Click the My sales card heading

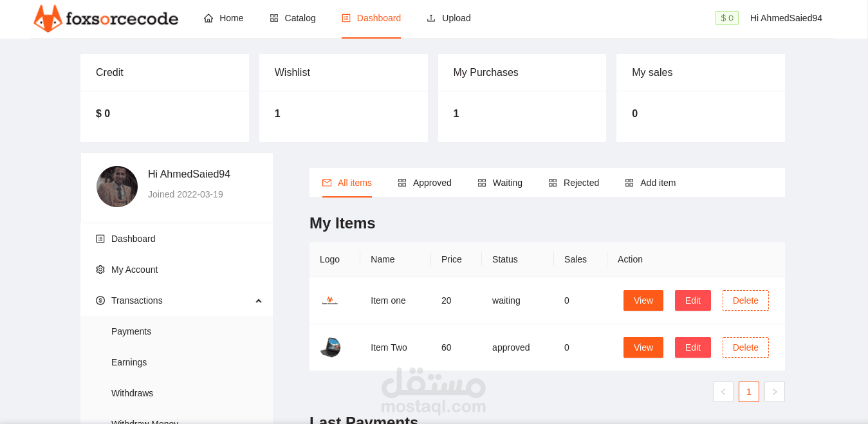[x=652, y=73]
